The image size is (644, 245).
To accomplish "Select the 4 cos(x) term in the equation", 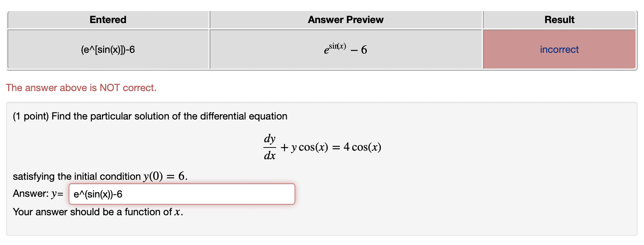I will click(362, 146).
